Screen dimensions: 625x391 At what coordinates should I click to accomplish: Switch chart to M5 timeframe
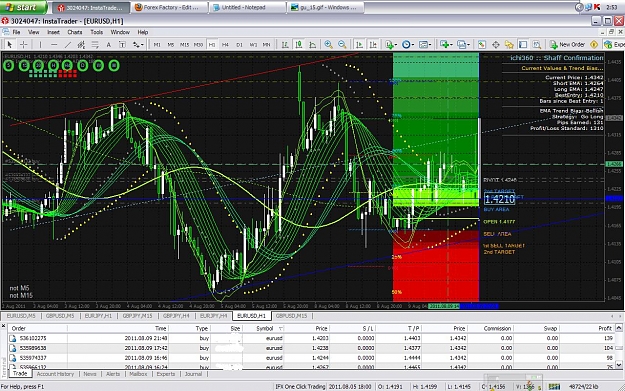coord(171,45)
